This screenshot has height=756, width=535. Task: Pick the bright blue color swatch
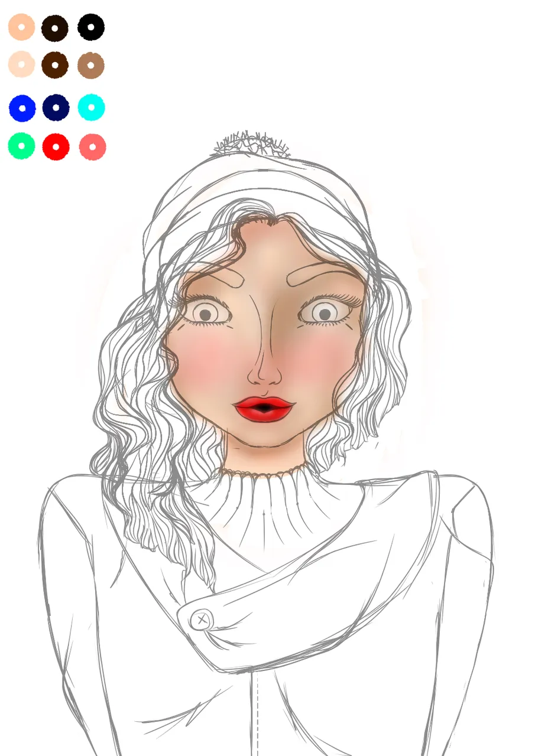(x=22, y=108)
